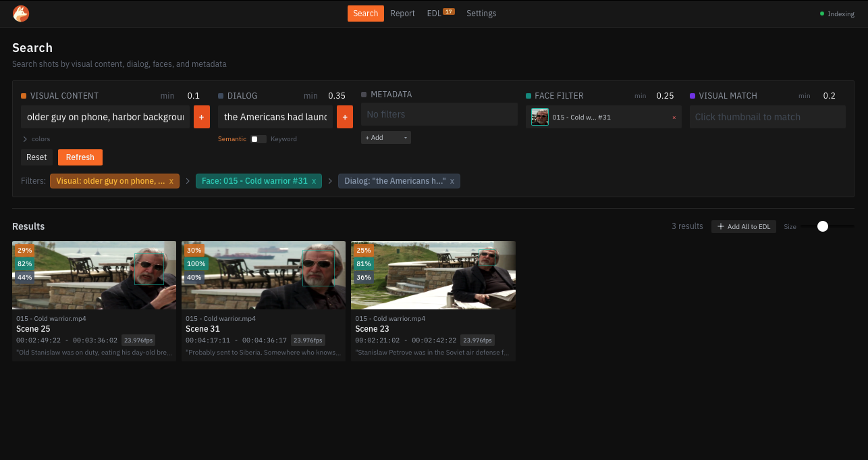Click the flame app logo icon
The image size is (868, 460).
pos(20,13)
